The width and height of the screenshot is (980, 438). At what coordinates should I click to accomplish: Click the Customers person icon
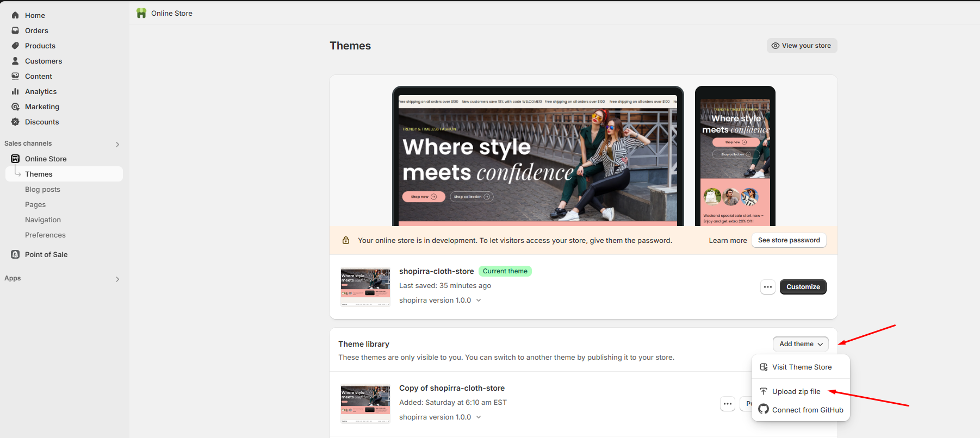click(15, 61)
